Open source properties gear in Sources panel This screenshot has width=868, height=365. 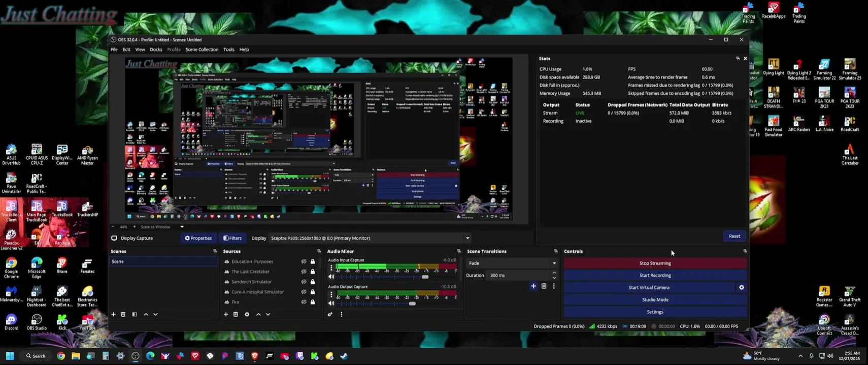click(x=247, y=314)
